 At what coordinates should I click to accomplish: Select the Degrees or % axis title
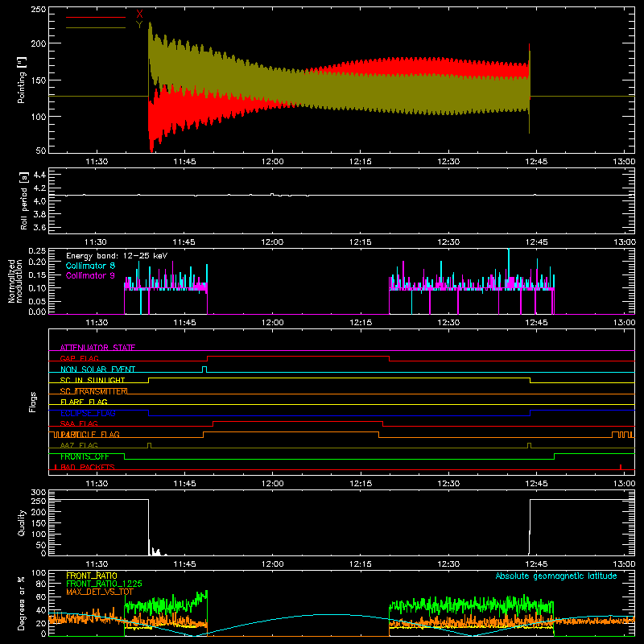pos(22,603)
